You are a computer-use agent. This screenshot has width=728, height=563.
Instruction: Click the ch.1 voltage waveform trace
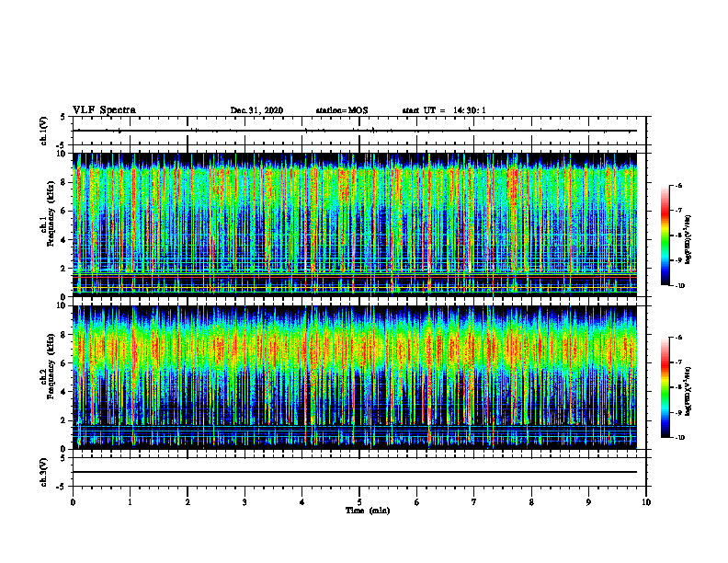click(x=355, y=131)
